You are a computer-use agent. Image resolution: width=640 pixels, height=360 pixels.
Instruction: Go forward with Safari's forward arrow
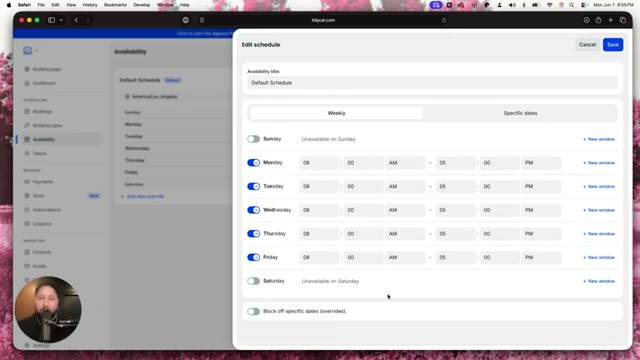point(88,20)
